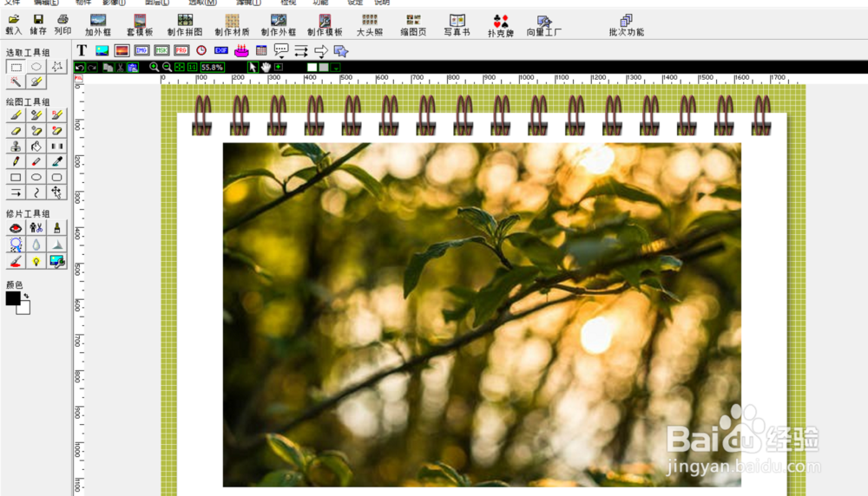Insert a calendar object
This screenshot has height=496, width=868.
click(x=261, y=51)
